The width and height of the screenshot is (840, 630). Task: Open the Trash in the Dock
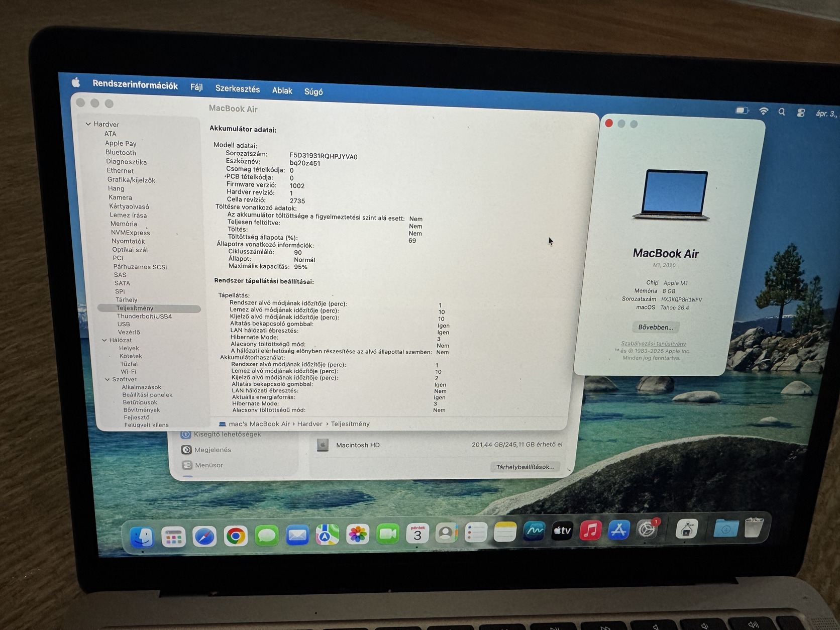tap(754, 528)
